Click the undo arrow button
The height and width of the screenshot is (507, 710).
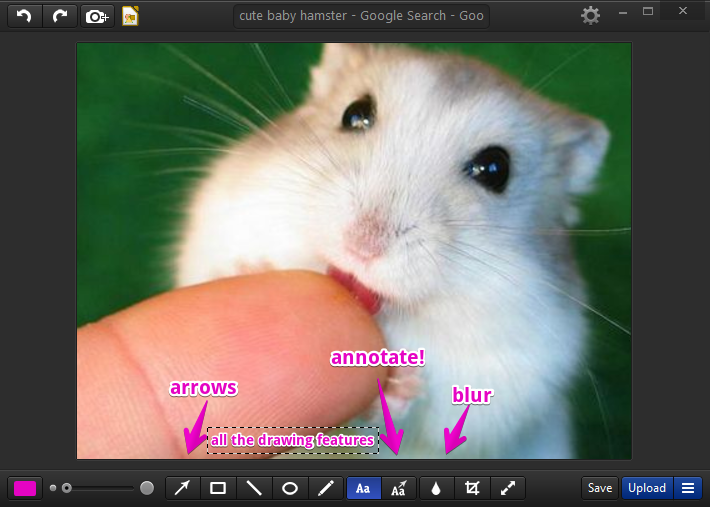point(25,17)
